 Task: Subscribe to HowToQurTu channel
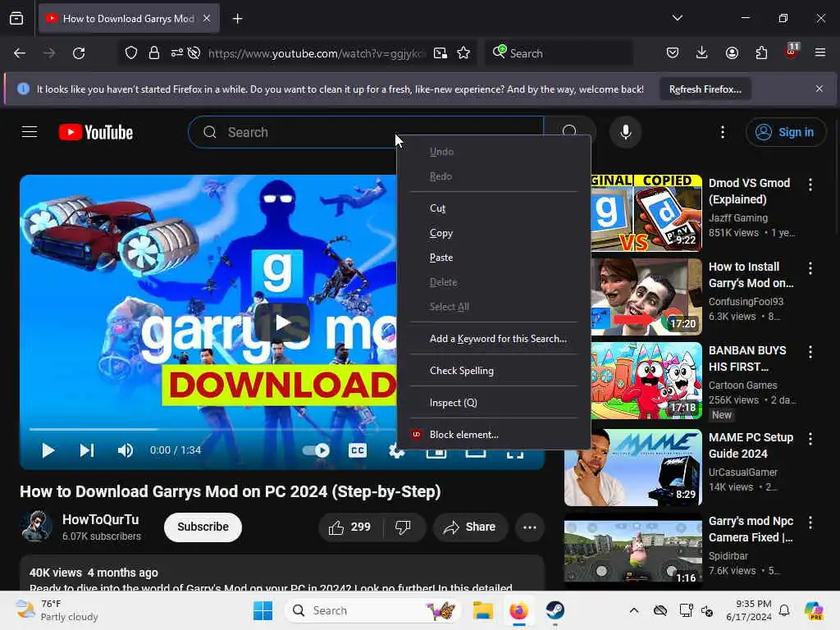click(x=203, y=527)
